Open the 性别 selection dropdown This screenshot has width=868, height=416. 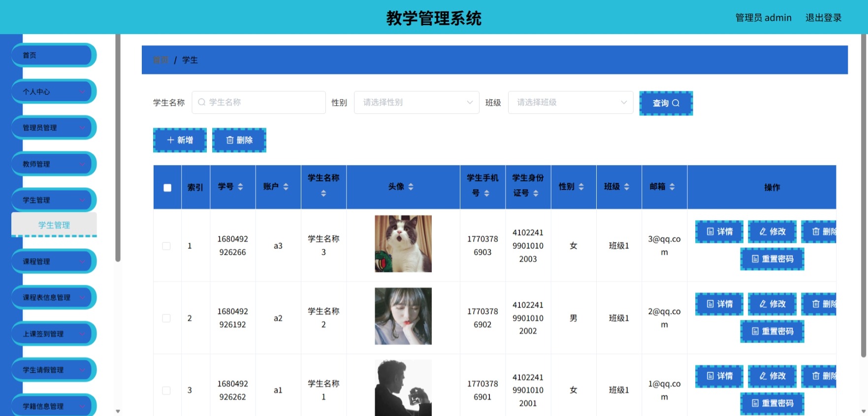point(417,102)
